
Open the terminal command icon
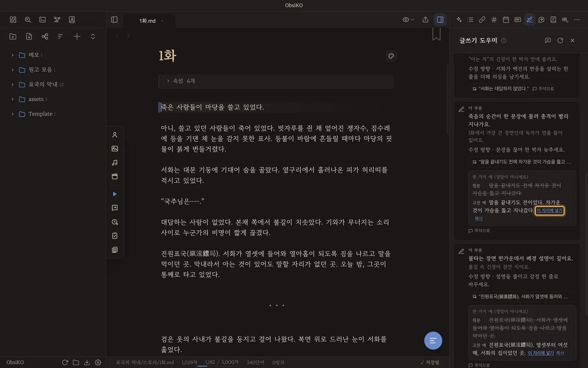tap(43, 20)
